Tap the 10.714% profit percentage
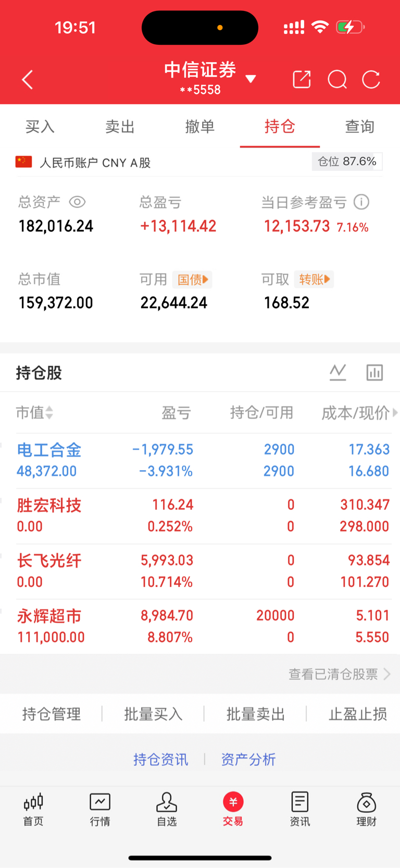The image size is (400, 868). point(167,582)
